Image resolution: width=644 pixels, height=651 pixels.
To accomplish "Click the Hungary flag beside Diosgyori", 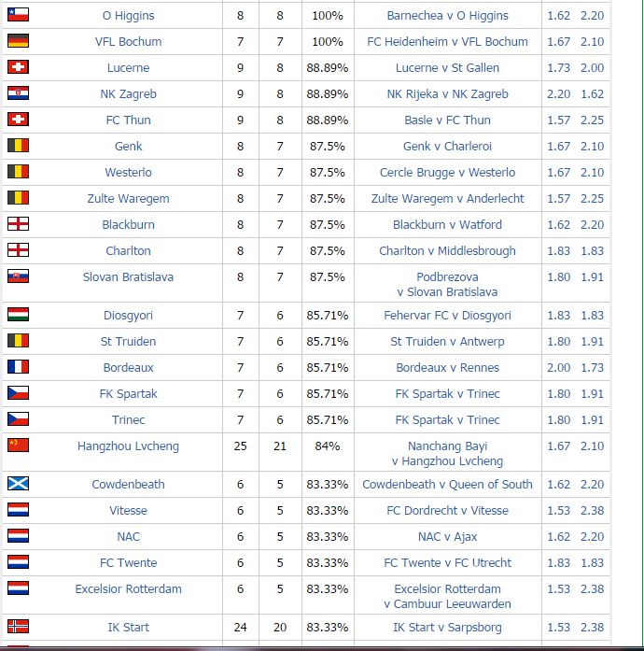I will 19,314.
